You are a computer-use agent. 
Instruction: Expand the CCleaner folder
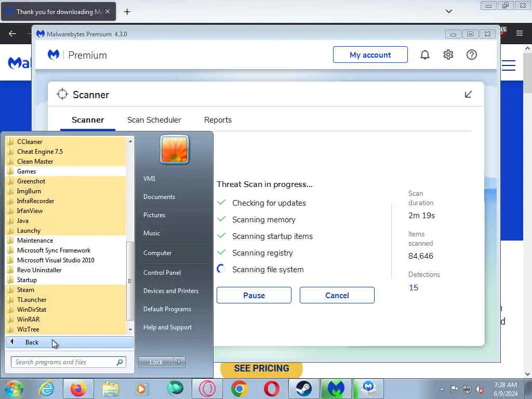pyautogui.click(x=66, y=141)
